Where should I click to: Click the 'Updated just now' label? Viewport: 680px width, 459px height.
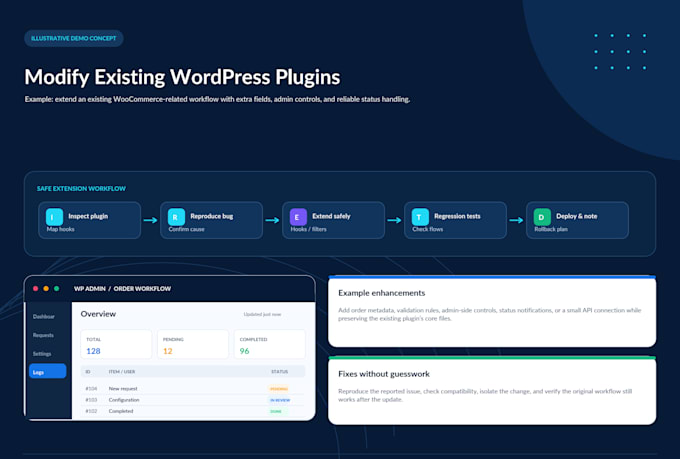(262, 314)
